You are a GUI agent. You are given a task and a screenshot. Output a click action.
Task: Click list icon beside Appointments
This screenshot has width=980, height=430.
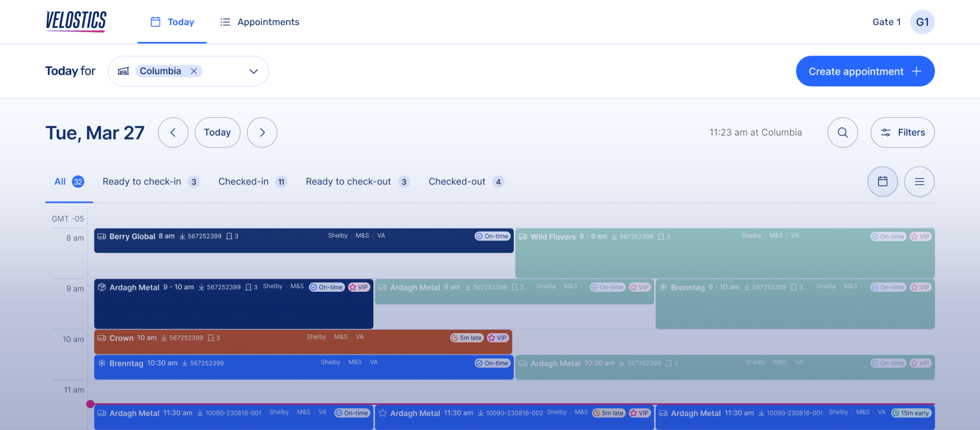(x=225, y=22)
